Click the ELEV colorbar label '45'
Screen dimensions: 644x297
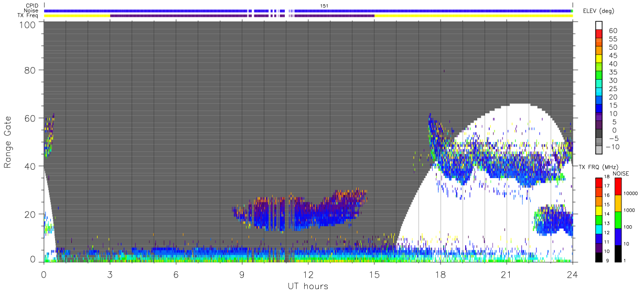[x=612, y=56]
